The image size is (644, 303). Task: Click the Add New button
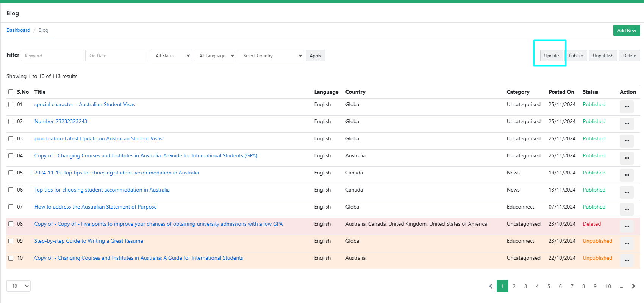[626, 31]
